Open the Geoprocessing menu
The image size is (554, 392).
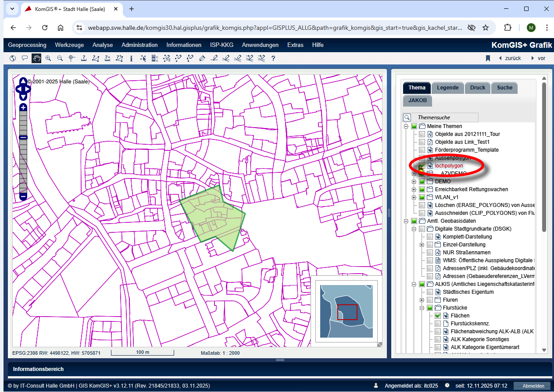pos(27,45)
